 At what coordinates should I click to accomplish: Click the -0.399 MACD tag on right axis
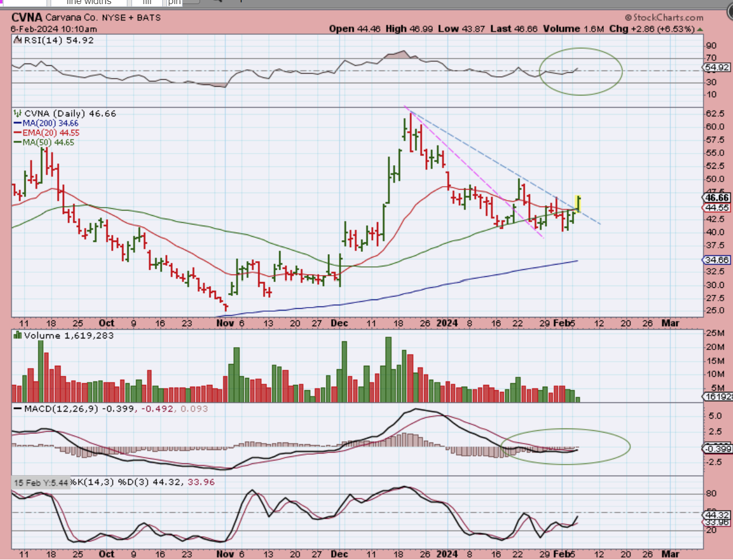click(x=718, y=448)
